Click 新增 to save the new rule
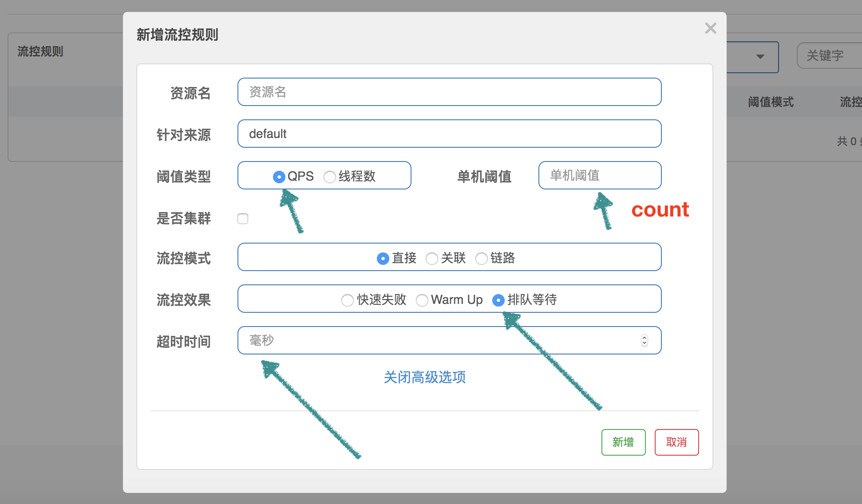This screenshot has width=862, height=504. (622, 443)
